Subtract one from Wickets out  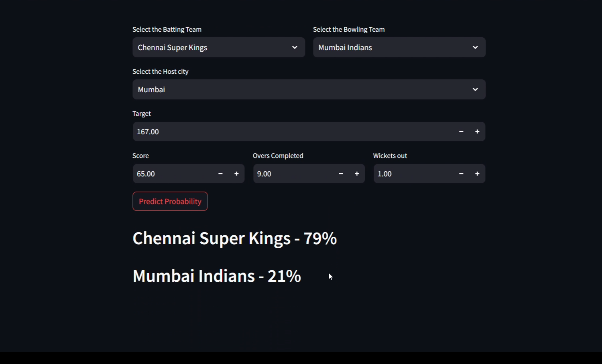461,174
